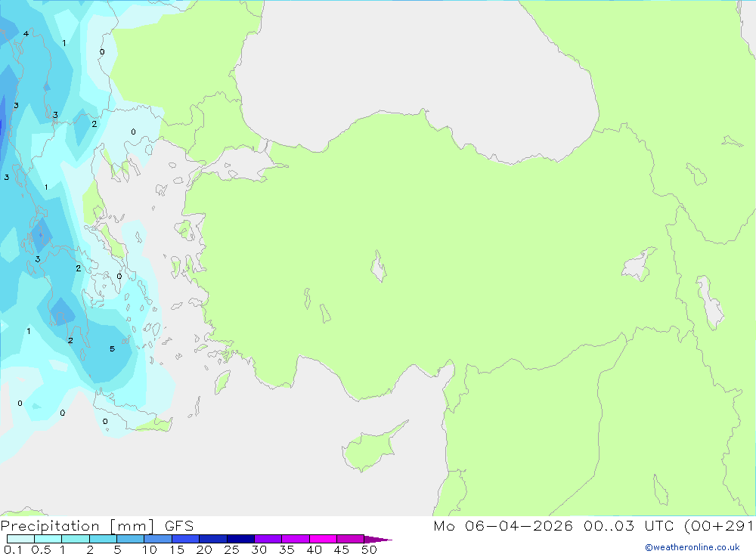Image resolution: width=756 pixels, height=554 pixels.
Task: Click the 2–5 mm legend color swatch
Action: [x=103, y=539]
